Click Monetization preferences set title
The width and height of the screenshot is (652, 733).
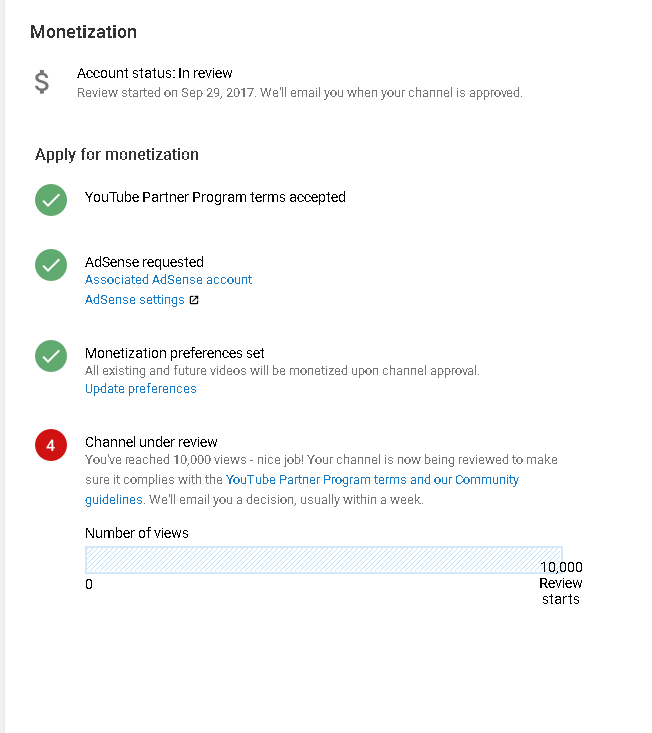(x=174, y=353)
